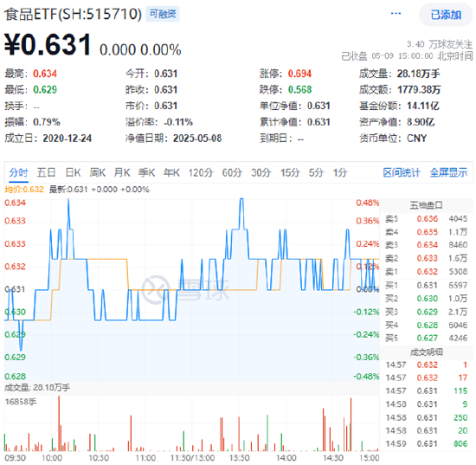Click the 0.634 price peak near 13:30
The height and width of the screenshot is (465, 476).
pyautogui.click(x=241, y=200)
